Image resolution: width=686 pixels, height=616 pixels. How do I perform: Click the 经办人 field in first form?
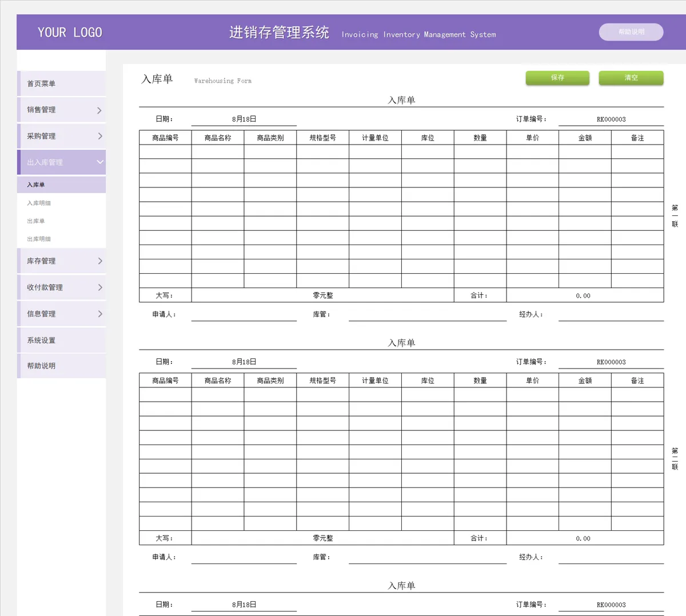(611, 314)
